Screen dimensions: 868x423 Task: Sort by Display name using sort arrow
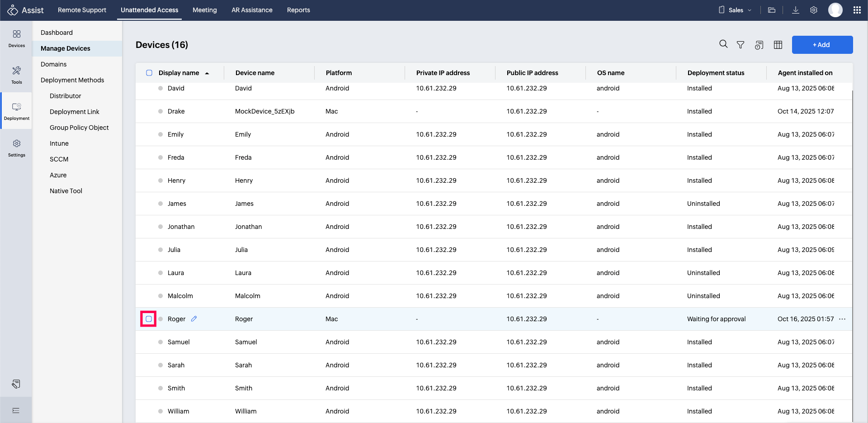207,73
